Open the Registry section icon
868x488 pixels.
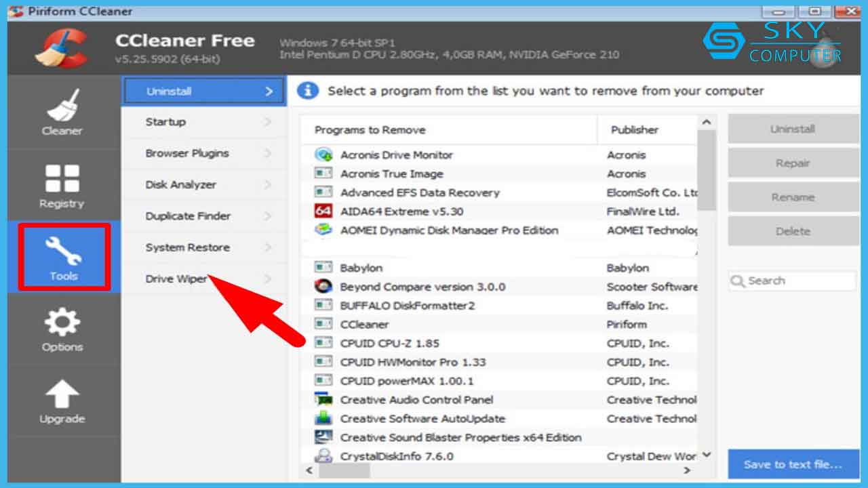pos(62,178)
